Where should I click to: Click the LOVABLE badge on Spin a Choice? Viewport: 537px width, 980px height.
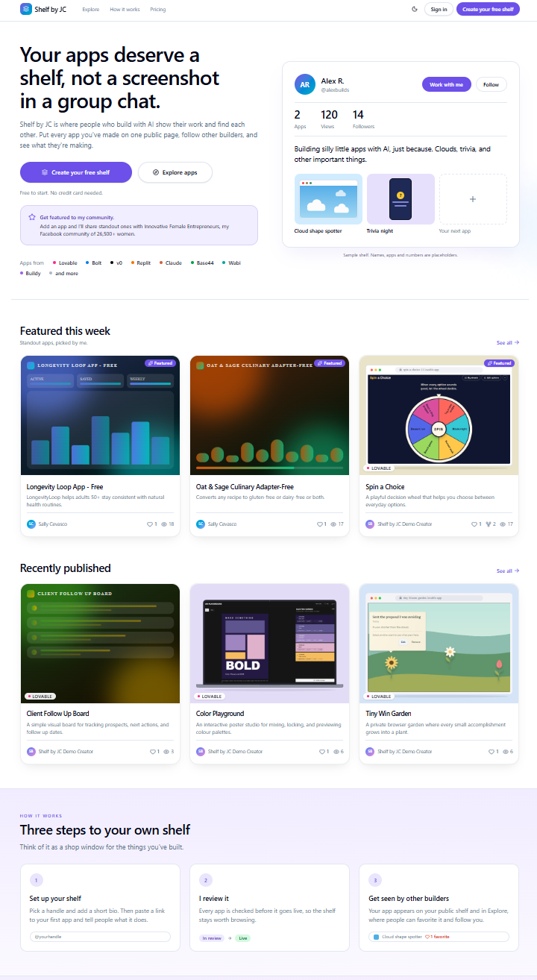pos(378,468)
